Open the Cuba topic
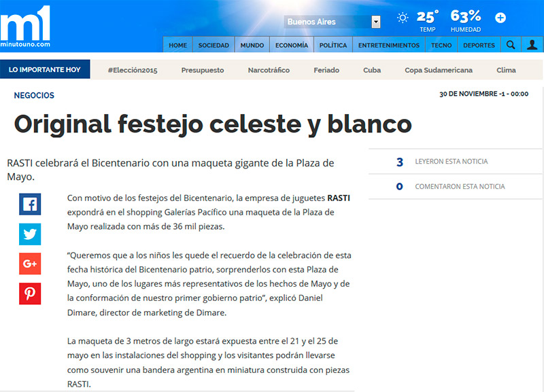The width and height of the screenshot is (544, 392). 372,71
